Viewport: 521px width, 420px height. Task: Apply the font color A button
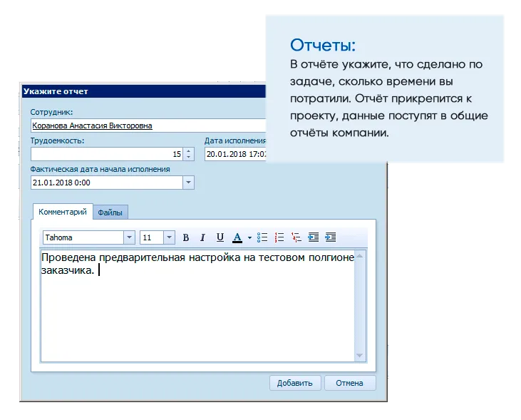point(237,237)
